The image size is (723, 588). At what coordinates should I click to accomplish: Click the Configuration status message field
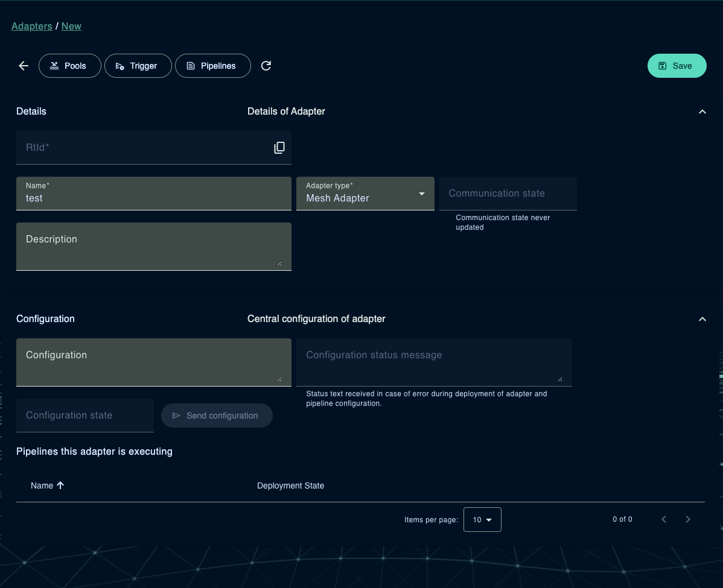pyautogui.click(x=434, y=362)
